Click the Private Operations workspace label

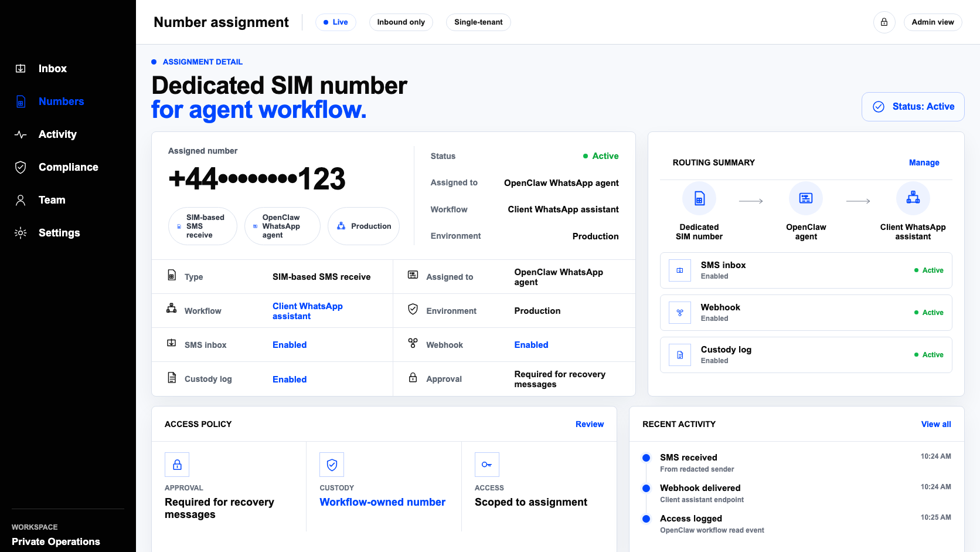point(56,541)
